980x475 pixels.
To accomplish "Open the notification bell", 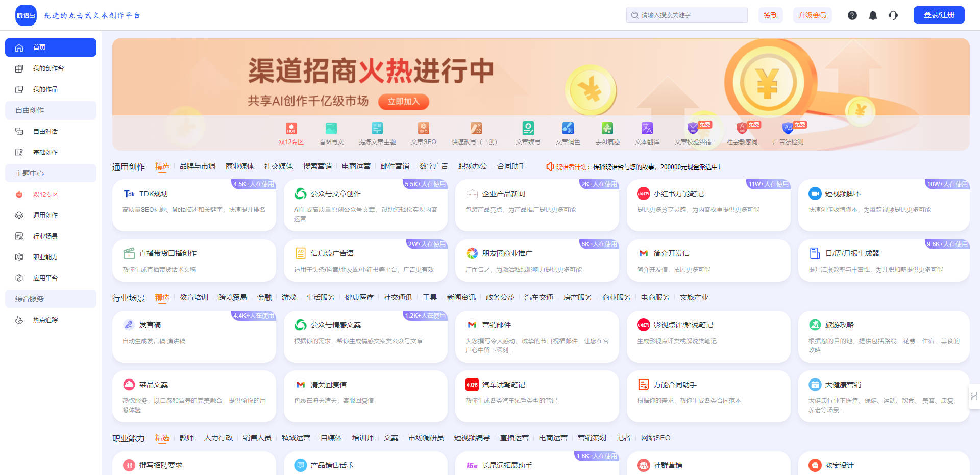I will tap(873, 15).
